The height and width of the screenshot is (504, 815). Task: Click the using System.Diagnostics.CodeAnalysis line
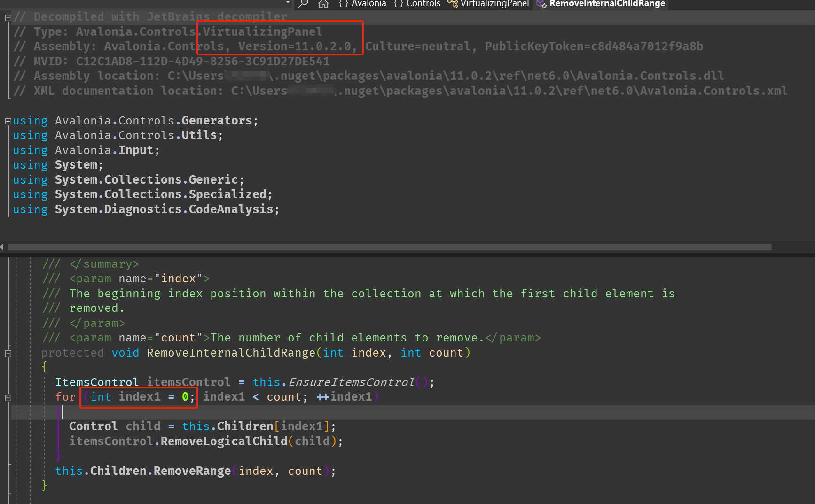(146, 209)
